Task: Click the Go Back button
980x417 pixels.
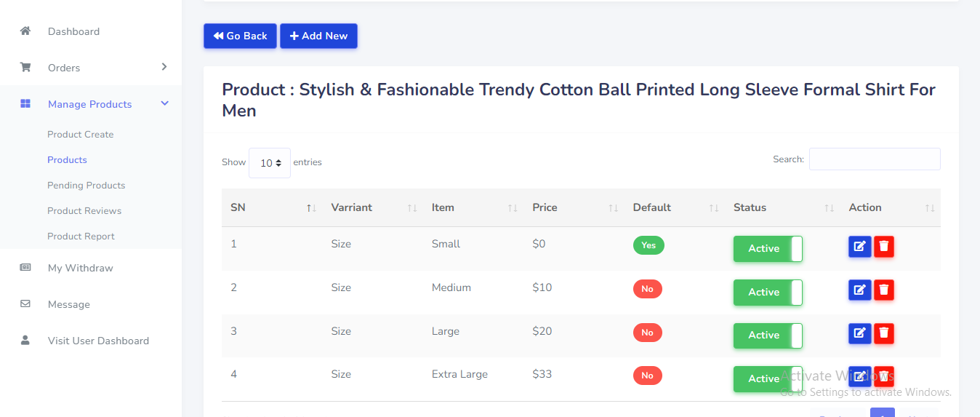Action: tap(240, 36)
